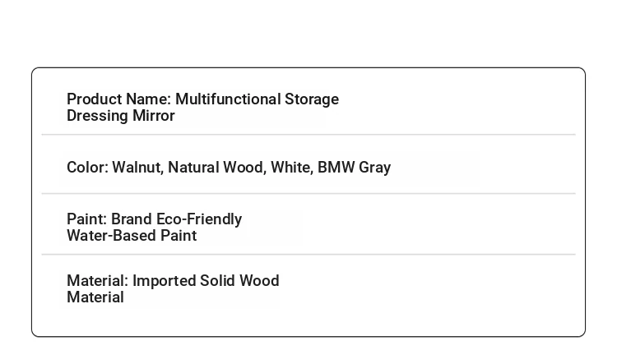Click the "Color:" label
This screenshot has width=617, height=364.
point(87,168)
